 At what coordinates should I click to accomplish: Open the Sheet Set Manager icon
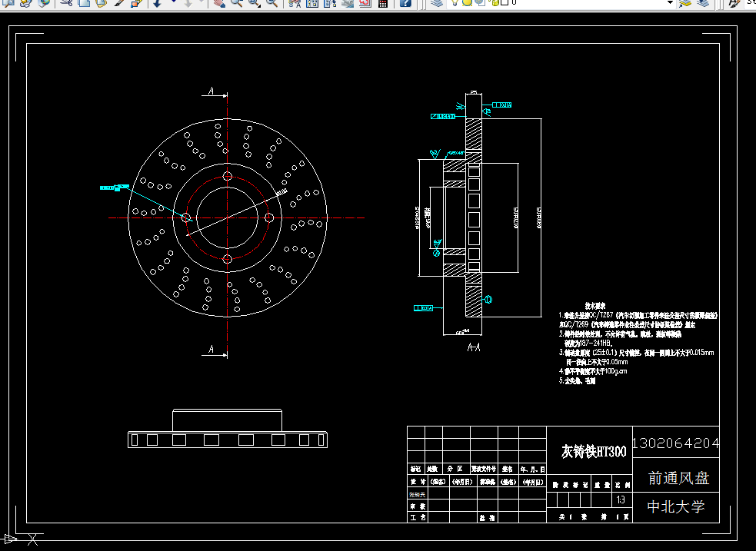tap(348, 2)
